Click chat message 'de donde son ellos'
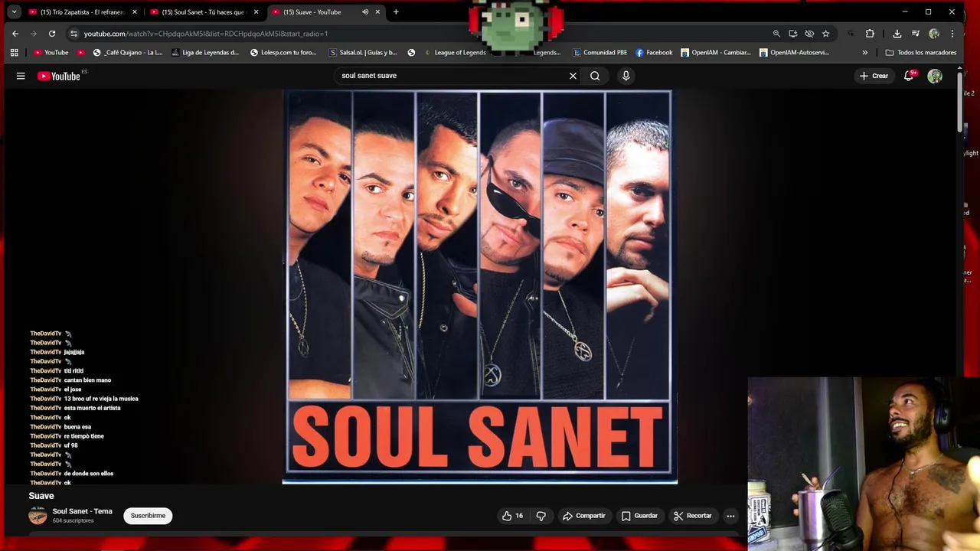This screenshot has width=980, height=551. pos(89,474)
